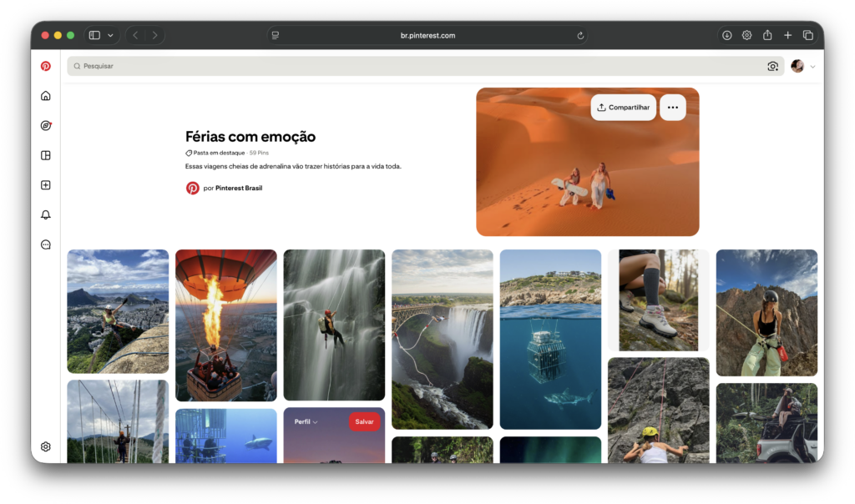Open the hiking boots pin

click(x=659, y=300)
